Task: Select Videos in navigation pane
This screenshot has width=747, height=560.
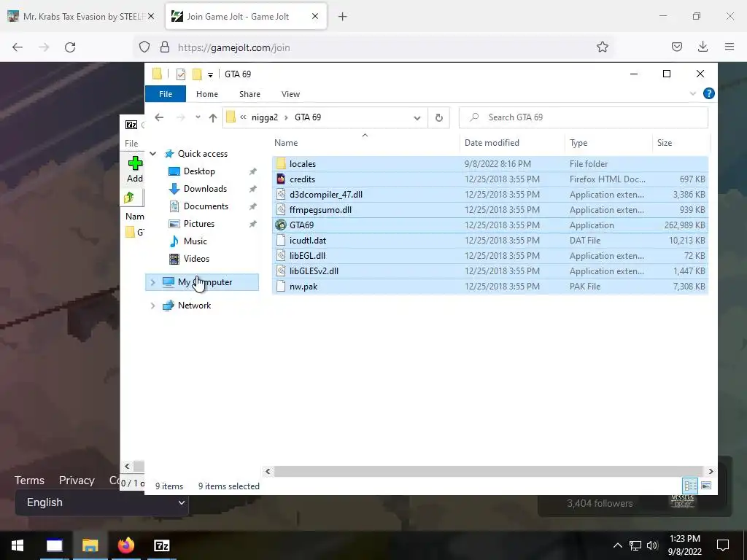Action: pos(196,259)
